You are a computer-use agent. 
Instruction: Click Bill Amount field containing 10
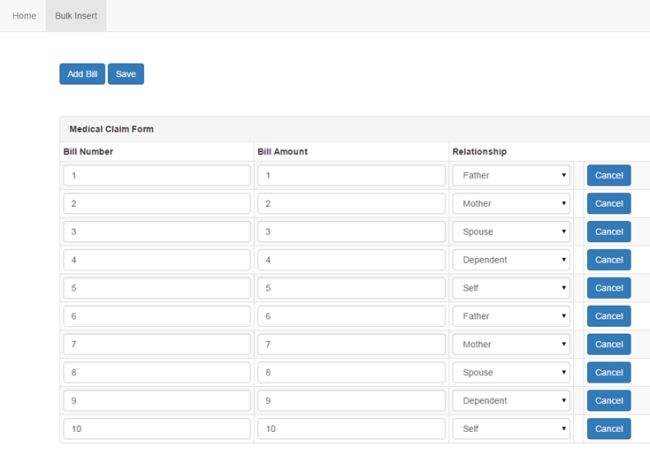click(x=350, y=428)
